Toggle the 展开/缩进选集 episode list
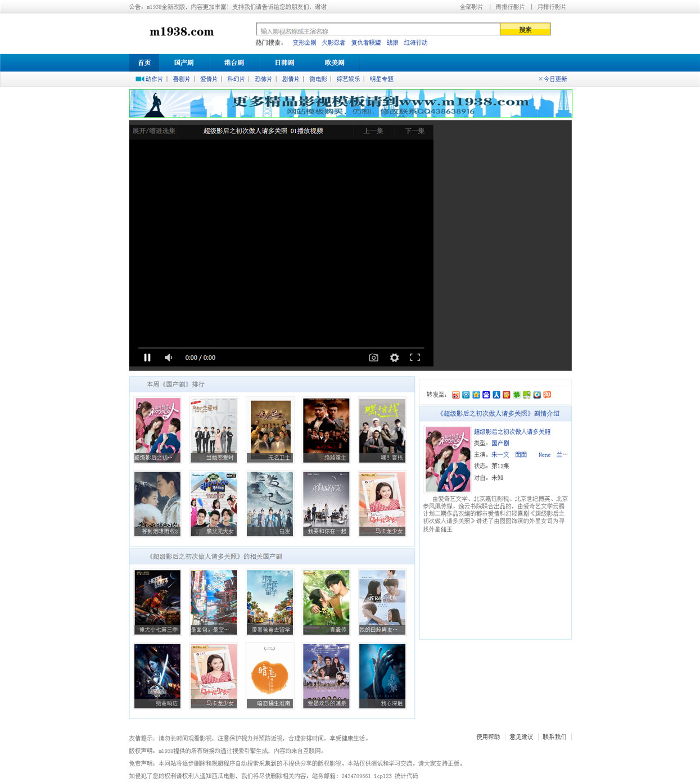This screenshot has height=782, width=700. pos(154,131)
